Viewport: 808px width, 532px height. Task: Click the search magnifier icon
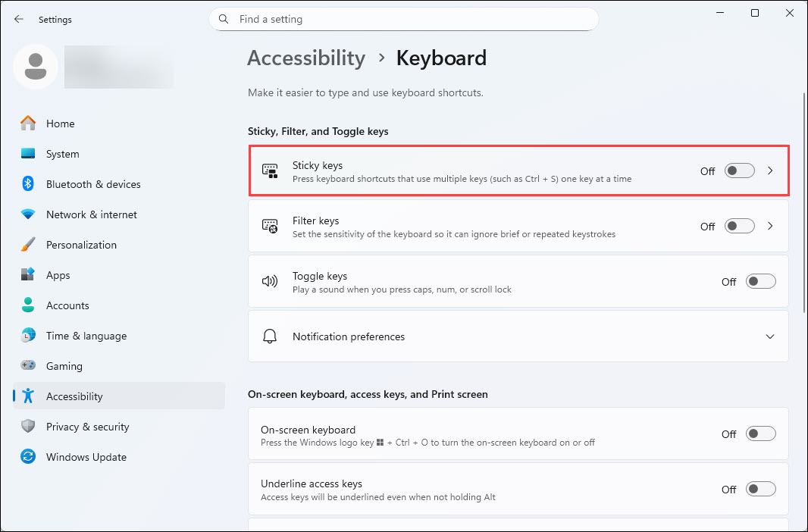point(224,19)
